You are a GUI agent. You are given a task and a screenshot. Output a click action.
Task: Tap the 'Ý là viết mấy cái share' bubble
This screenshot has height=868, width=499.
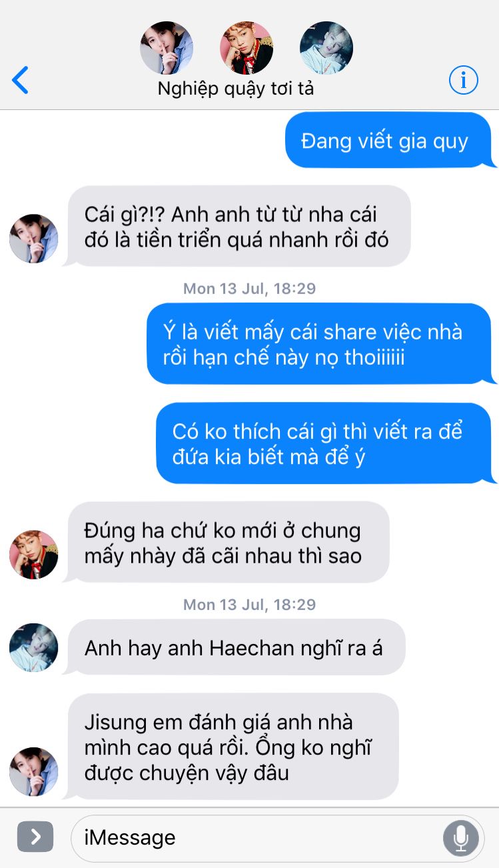click(x=321, y=344)
